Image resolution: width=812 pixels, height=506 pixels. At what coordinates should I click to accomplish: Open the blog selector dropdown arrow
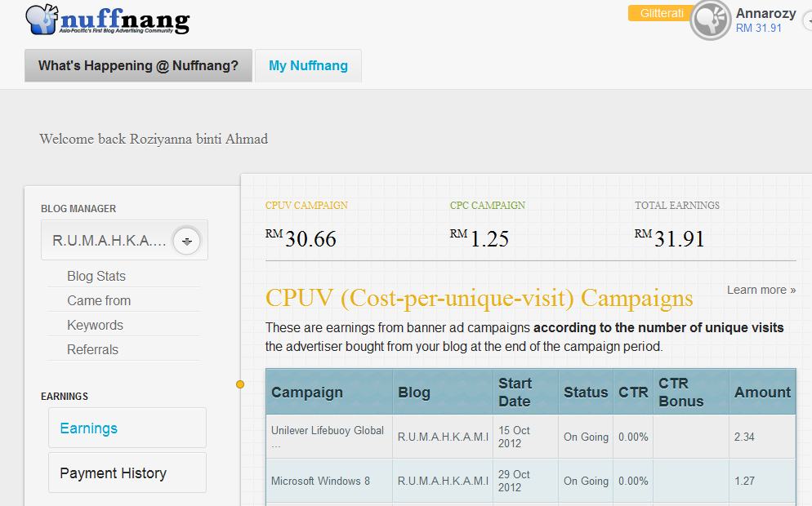(x=186, y=241)
